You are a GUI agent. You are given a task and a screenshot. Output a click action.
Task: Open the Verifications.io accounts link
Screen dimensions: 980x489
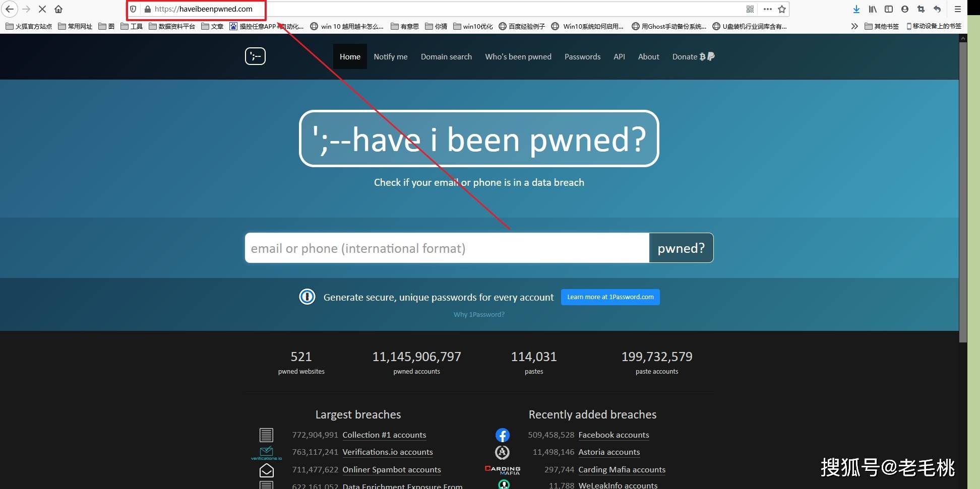[388, 452]
